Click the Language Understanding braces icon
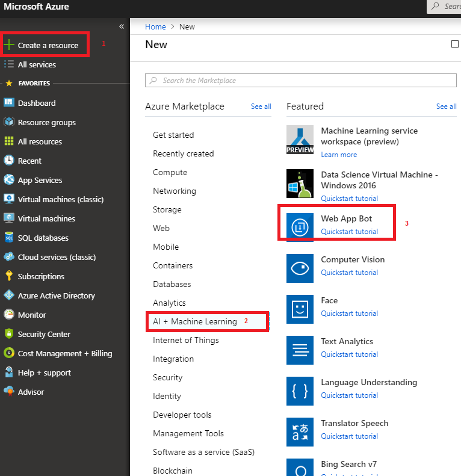Viewport: 461px width, 476px height. point(300,391)
